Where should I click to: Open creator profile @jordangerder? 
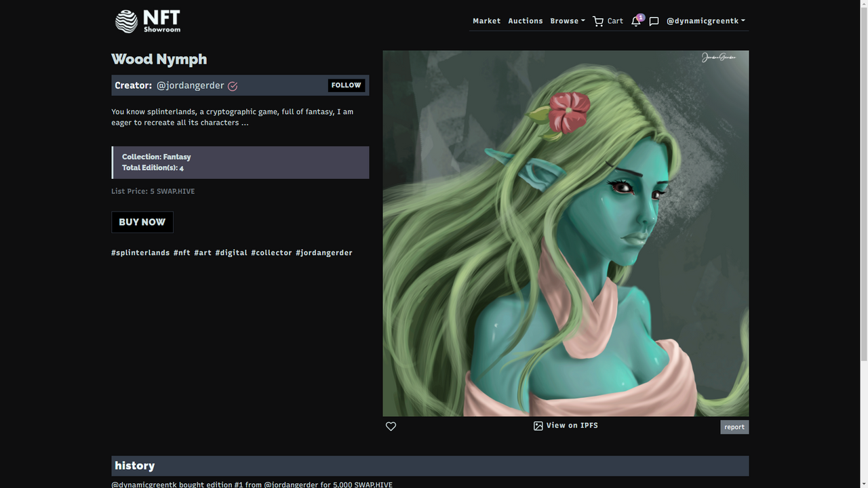pyautogui.click(x=191, y=85)
